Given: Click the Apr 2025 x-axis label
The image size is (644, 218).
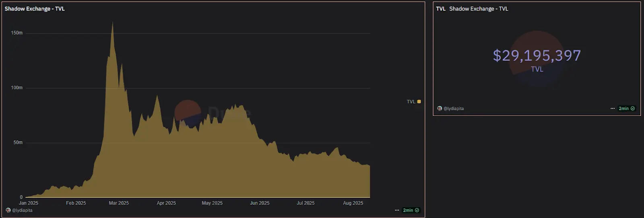Looking at the screenshot, I should (x=166, y=203).
